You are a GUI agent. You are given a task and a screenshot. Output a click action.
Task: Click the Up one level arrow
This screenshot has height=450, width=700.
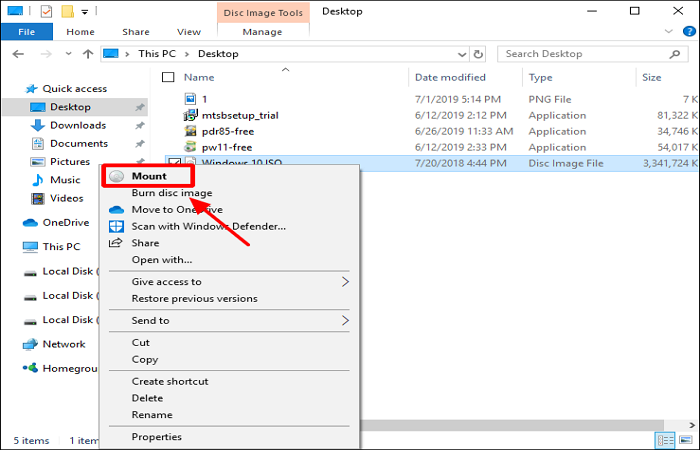pos(88,54)
